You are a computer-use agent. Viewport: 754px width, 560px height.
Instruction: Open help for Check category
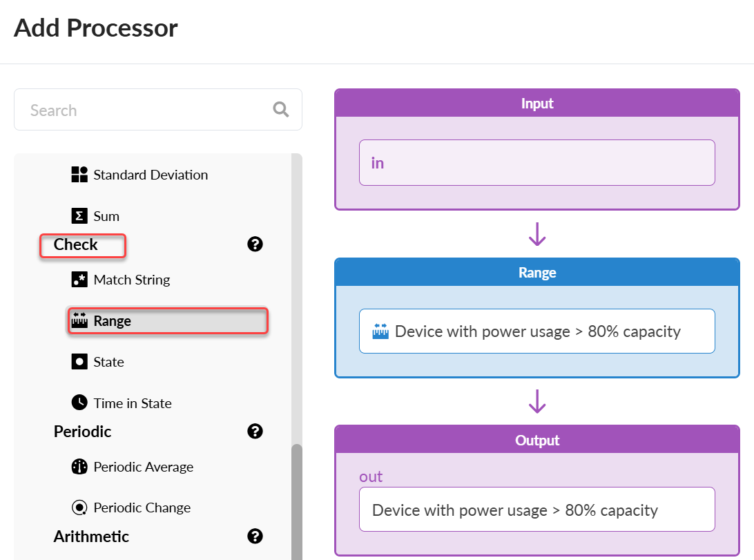tap(255, 244)
